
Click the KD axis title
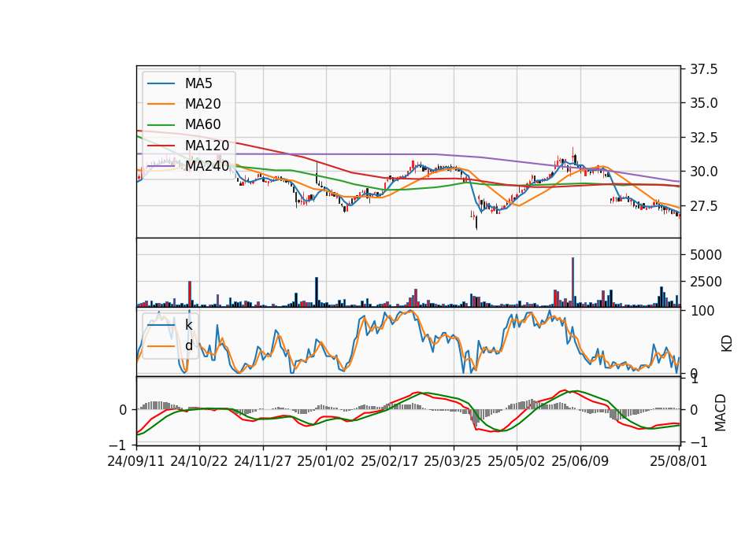[727, 344]
